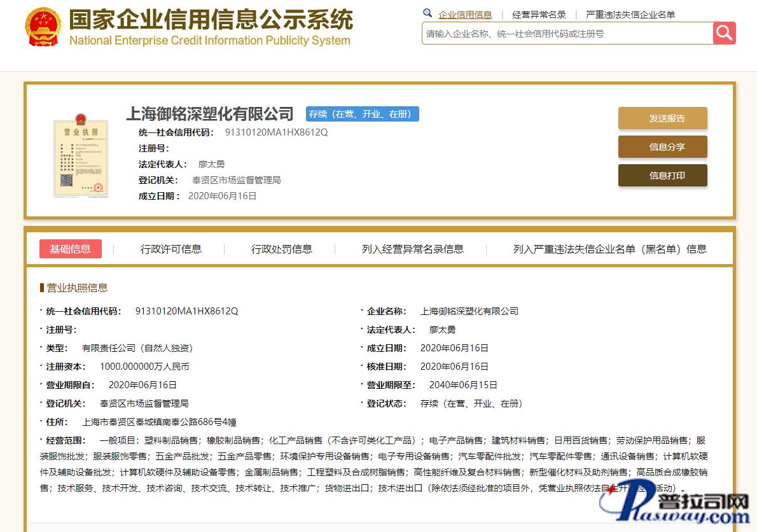Click 奉贤区市场监督管理局 in the header card

237,180
